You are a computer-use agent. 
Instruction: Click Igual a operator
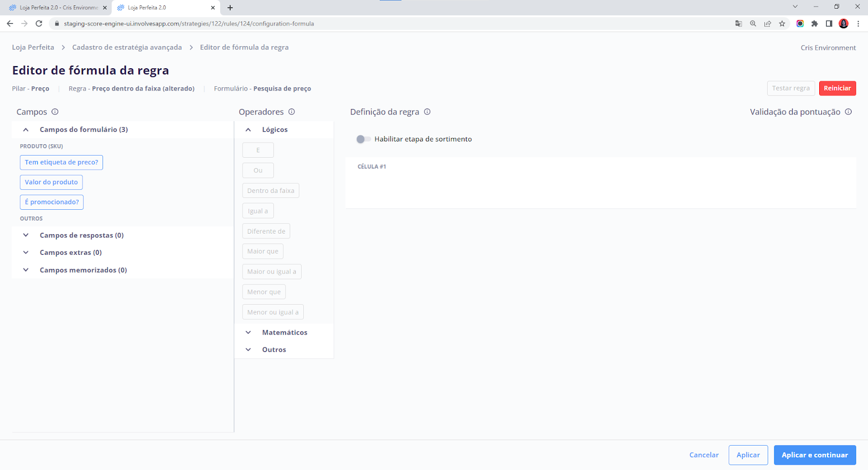[258, 211]
